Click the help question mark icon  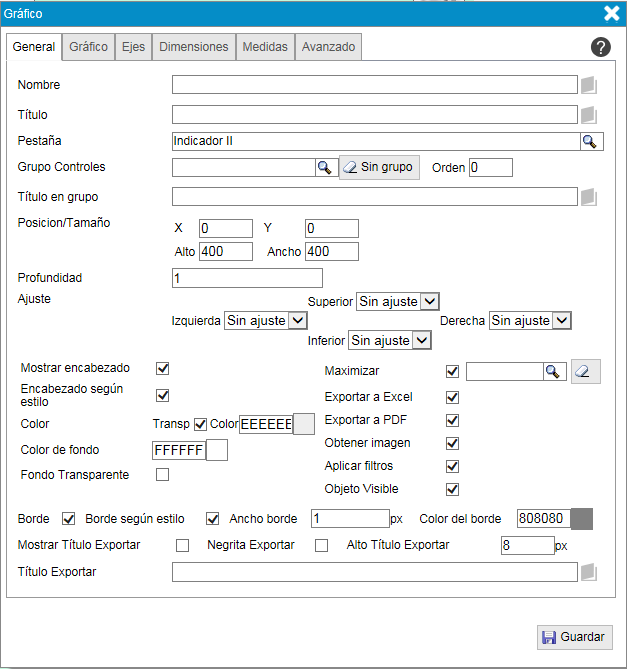[x=600, y=47]
